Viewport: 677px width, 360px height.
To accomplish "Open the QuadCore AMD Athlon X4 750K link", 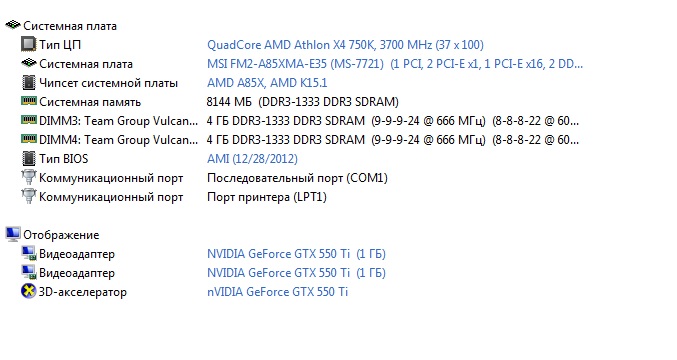I will 345,45.
